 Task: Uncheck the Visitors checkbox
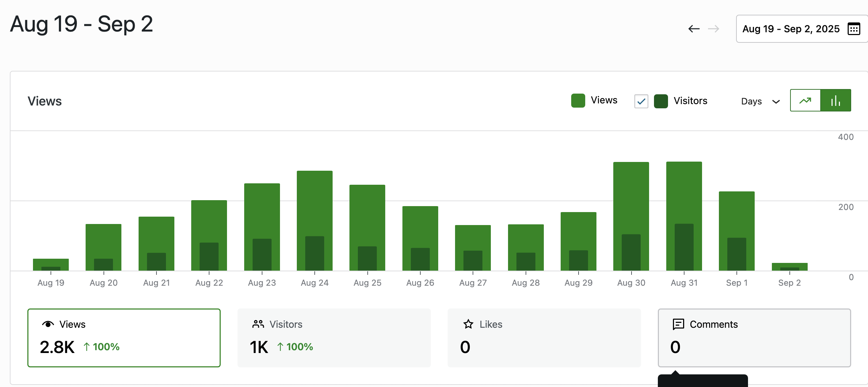641,101
